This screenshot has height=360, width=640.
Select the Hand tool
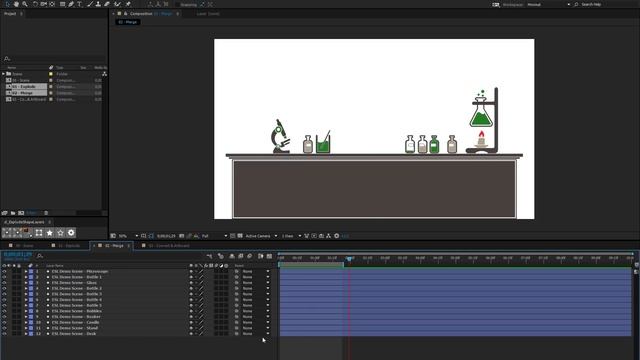click(x=16, y=4)
